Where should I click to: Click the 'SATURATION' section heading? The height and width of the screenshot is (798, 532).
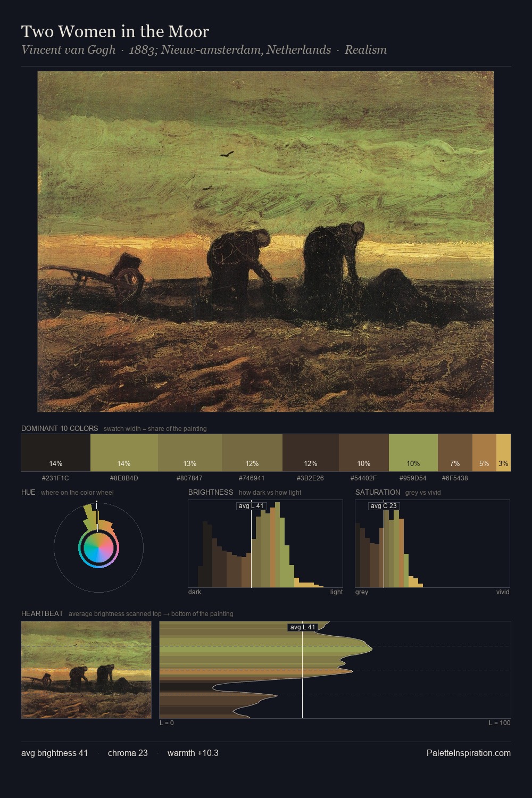[378, 492]
